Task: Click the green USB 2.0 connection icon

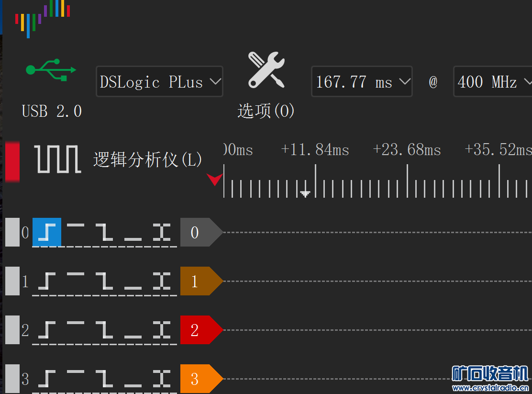Action: [x=51, y=70]
